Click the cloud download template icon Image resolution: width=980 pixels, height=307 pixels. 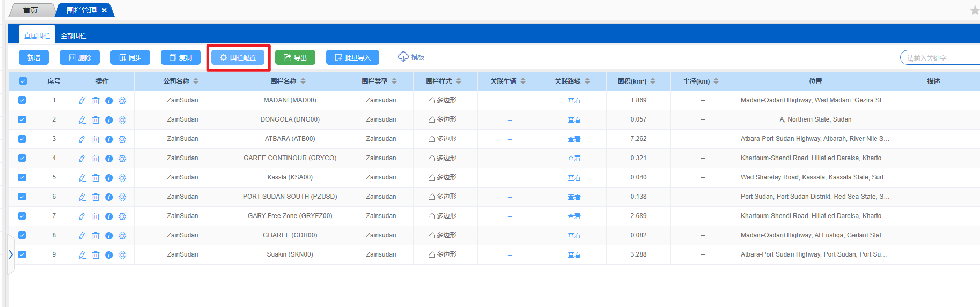pos(403,57)
